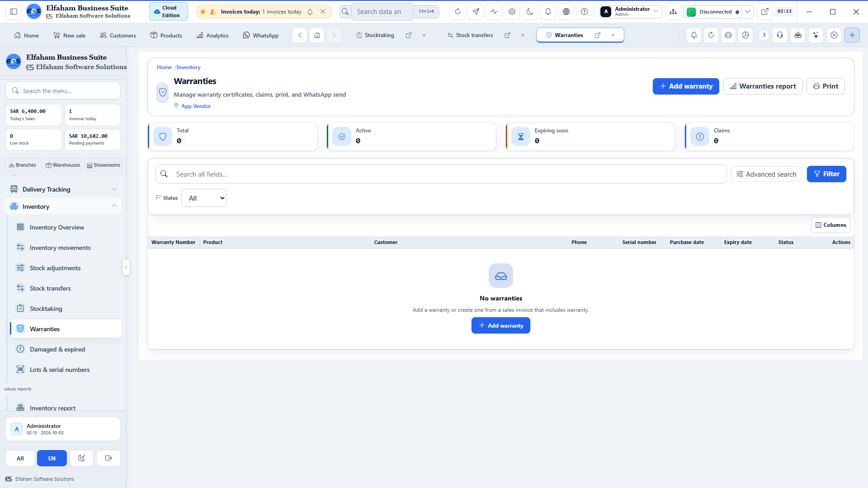Viewport: 868px width, 488px height.
Task: Switch language to EN
Action: 52,458
